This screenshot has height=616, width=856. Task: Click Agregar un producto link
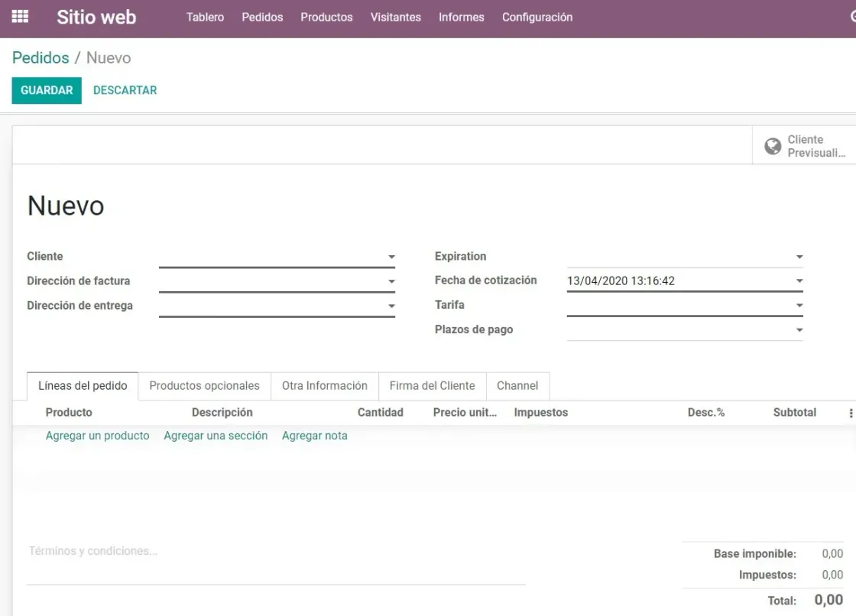tap(97, 436)
